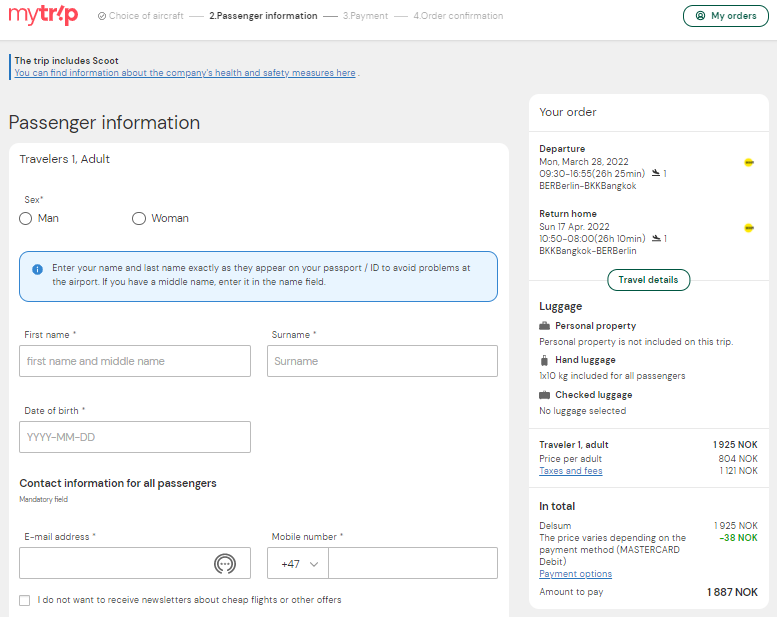The width and height of the screenshot is (777, 617).
Task: Click the -38 NOK discount value
Action: click(738, 538)
